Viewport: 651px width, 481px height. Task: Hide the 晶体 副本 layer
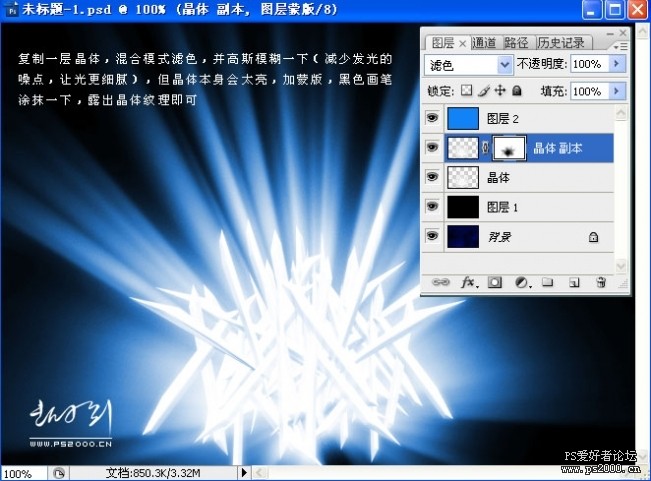click(432, 147)
